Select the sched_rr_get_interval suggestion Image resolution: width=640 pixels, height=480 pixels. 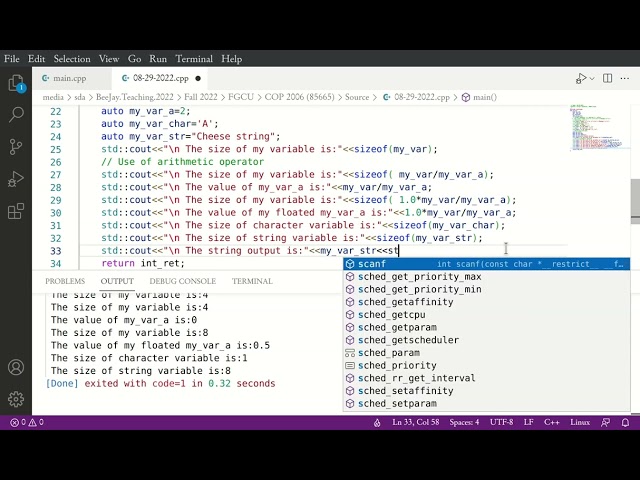click(x=487, y=378)
